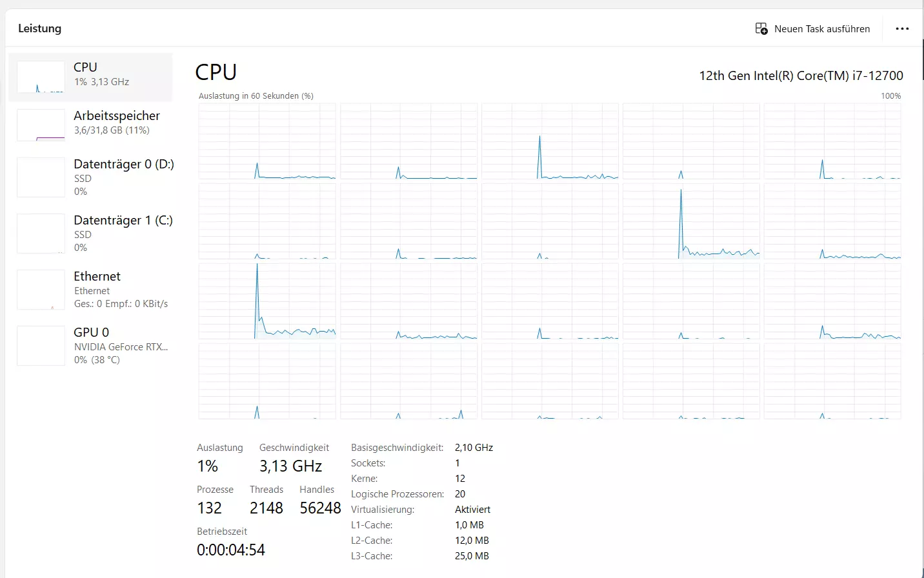Viewport: 924px width, 578px height.
Task: Click the Datenträger 1 mini graph thumbnail
Action: tap(41, 234)
